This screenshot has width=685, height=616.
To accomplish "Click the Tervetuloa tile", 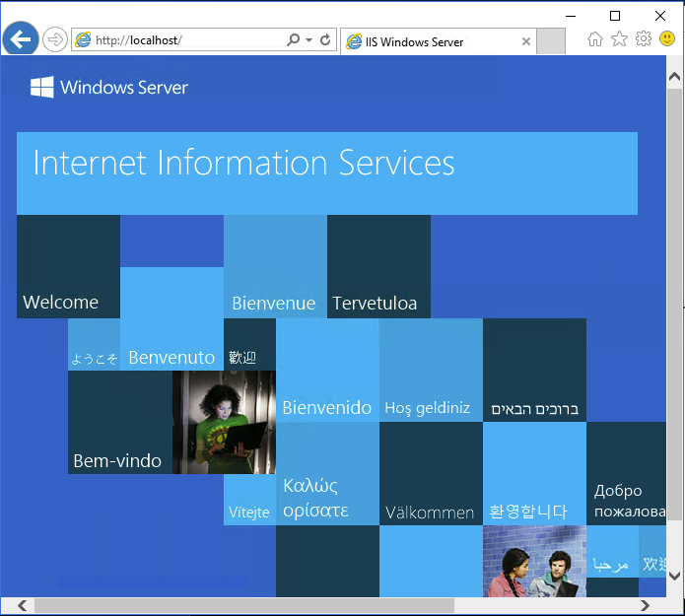I will point(378,266).
